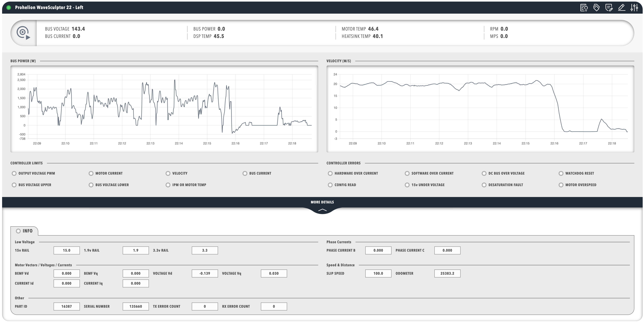The image size is (644, 323).
Task: Click the motor controller target icon
Action: 24,33
